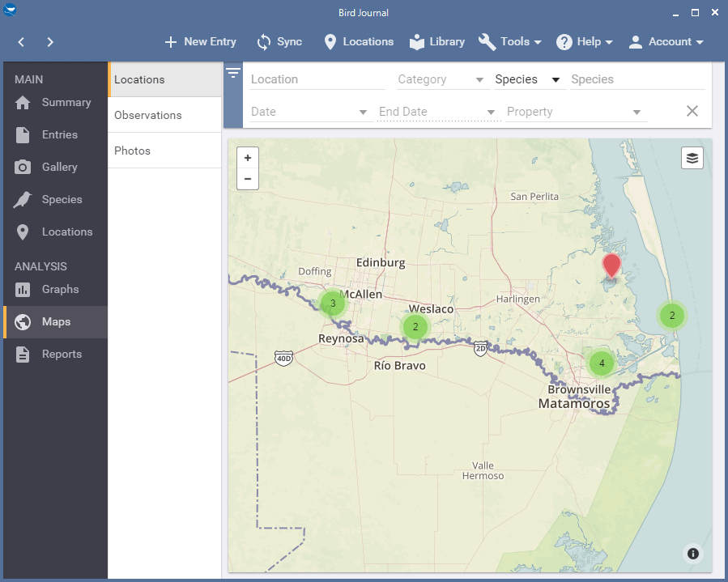Open Summary in the sidebar
The height and width of the screenshot is (582, 728).
click(x=55, y=103)
